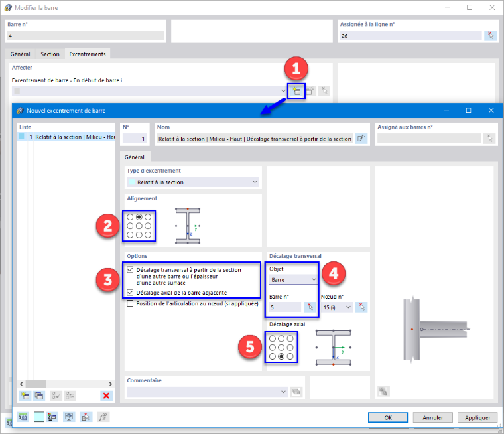Image resolution: width=504 pixels, height=434 pixels.
Task: Click Liste scrollbar right arrow
Action: pyautogui.click(x=111, y=384)
